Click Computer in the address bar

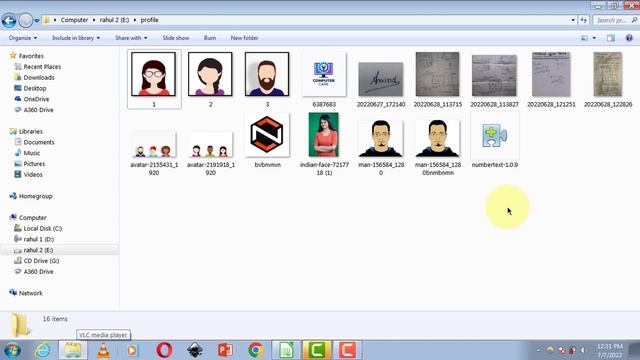pyautogui.click(x=74, y=20)
